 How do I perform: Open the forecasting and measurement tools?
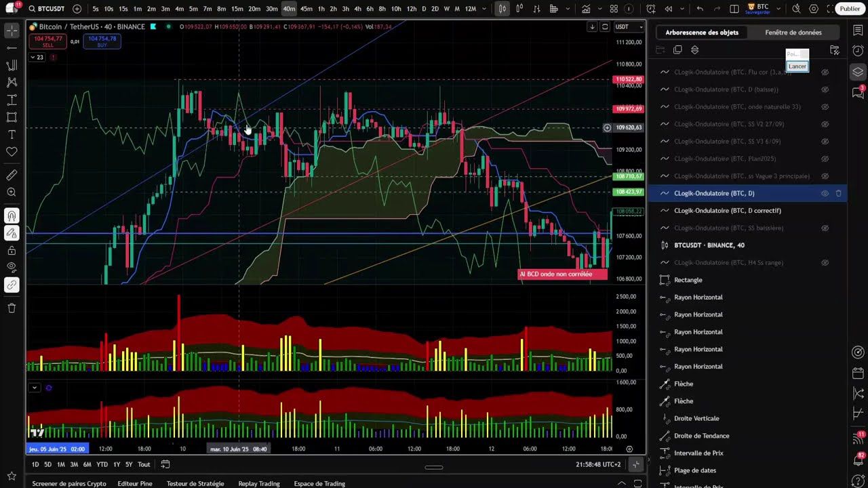coord(12,100)
